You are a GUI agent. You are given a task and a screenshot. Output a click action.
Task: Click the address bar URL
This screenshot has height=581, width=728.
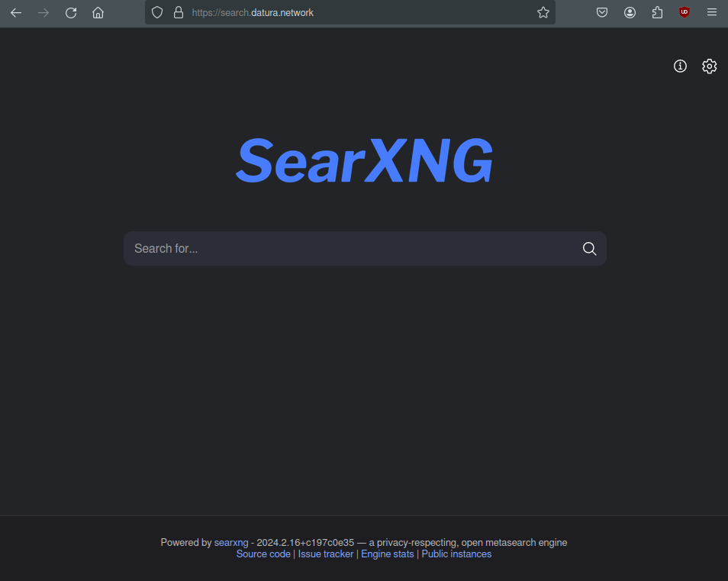[x=253, y=12]
